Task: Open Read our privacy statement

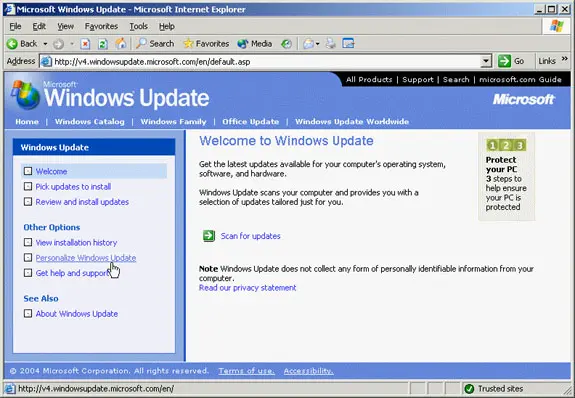Action: tap(248, 288)
